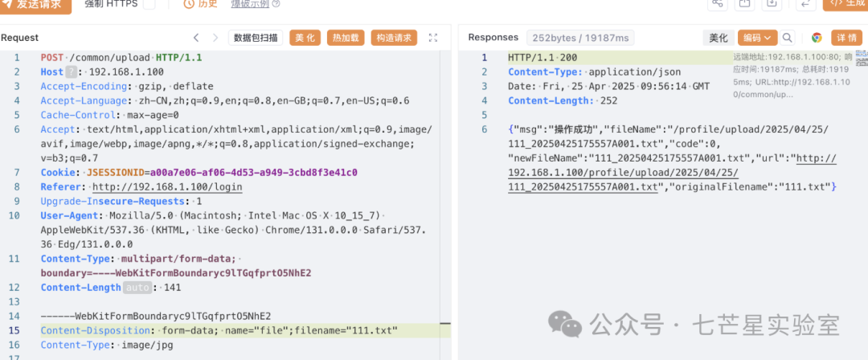Click the 热加载 hot reload button
The height and width of the screenshot is (360, 868).
point(346,38)
